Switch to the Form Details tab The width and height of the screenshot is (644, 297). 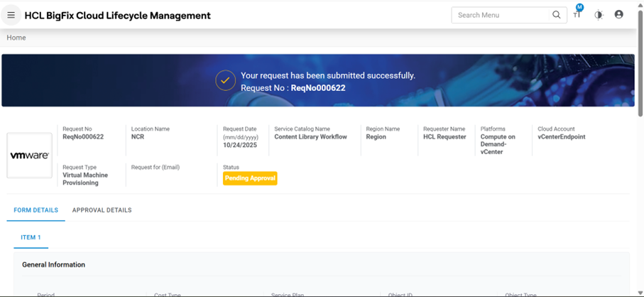(x=36, y=210)
